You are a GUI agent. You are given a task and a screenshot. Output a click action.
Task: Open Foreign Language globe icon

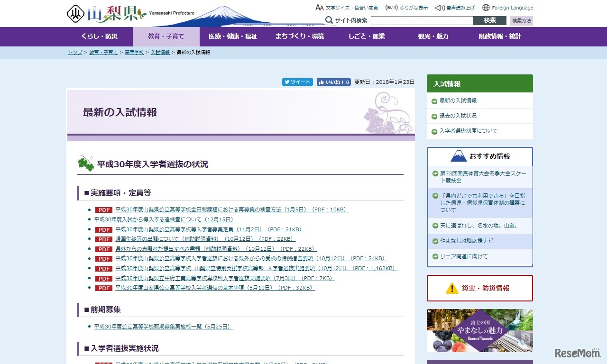(485, 8)
